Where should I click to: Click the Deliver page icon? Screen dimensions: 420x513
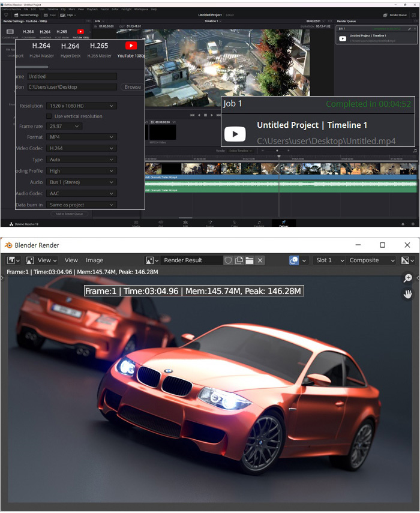(284, 223)
